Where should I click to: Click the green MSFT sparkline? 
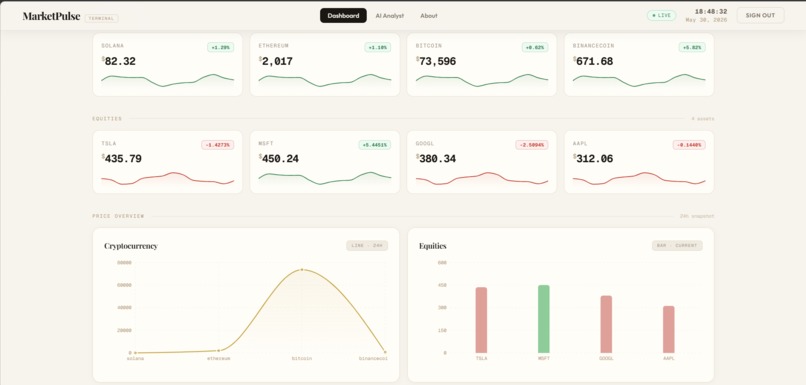point(325,178)
